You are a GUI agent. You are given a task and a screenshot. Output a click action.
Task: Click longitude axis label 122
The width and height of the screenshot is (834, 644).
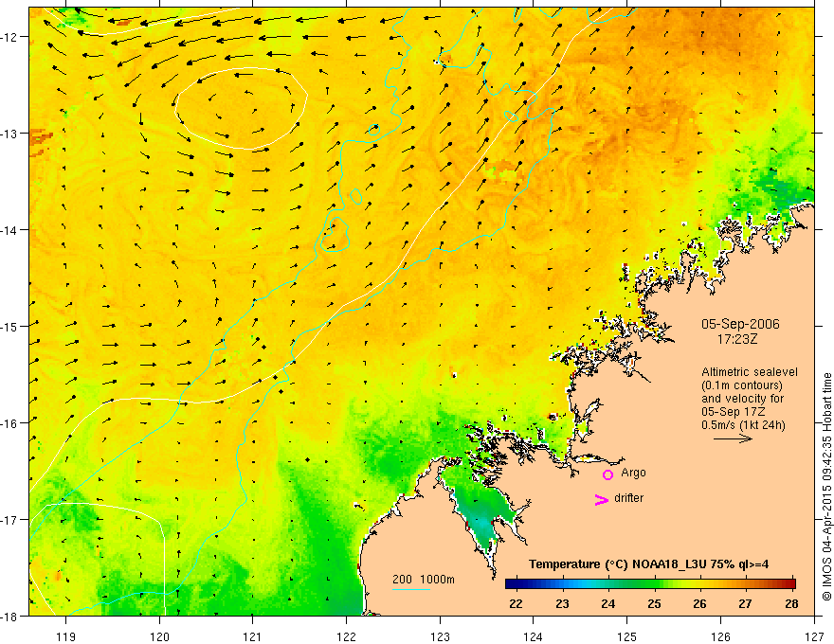[x=346, y=636]
